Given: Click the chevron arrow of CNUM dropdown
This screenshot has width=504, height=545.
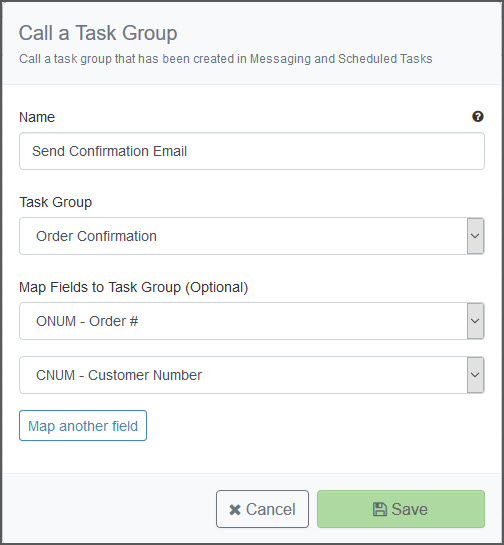Looking at the screenshot, I should [475, 375].
